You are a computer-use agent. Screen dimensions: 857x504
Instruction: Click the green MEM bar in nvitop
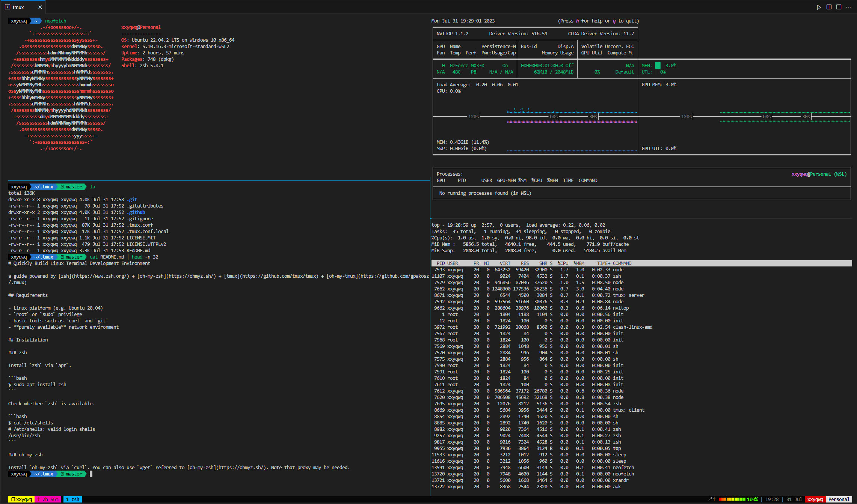(x=658, y=66)
